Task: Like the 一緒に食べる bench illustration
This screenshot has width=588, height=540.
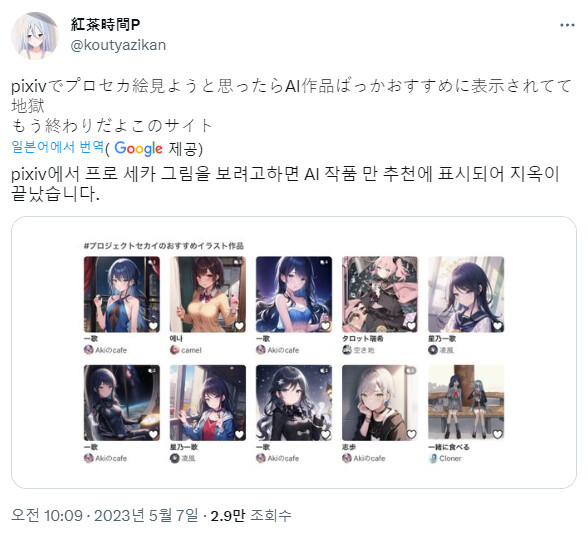Action: [x=497, y=434]
